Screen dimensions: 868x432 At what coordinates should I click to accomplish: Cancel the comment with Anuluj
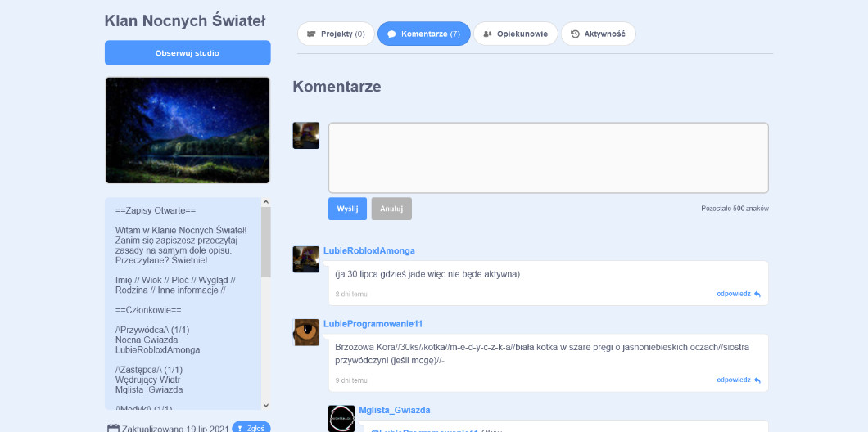click(391, 209)
